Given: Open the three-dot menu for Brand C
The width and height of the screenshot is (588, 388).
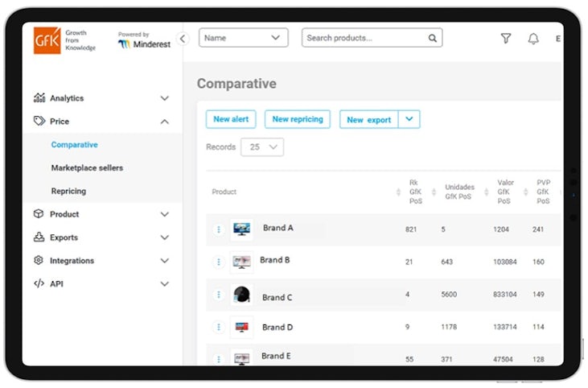Looking at the screenshot, I should tap(218, 295).
